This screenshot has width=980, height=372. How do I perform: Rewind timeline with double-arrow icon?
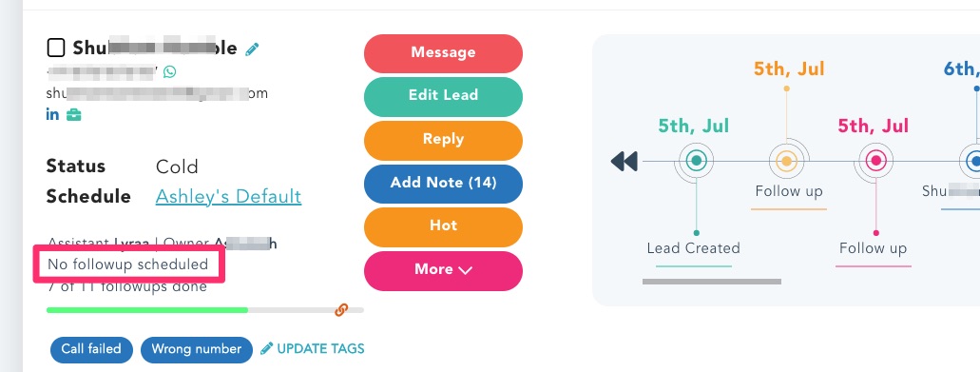point(624,162)
